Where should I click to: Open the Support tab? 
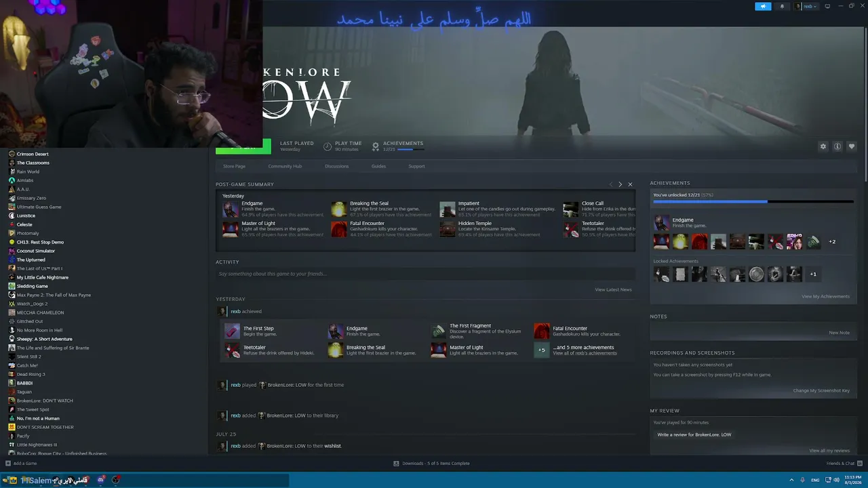[x=416, y=166]
